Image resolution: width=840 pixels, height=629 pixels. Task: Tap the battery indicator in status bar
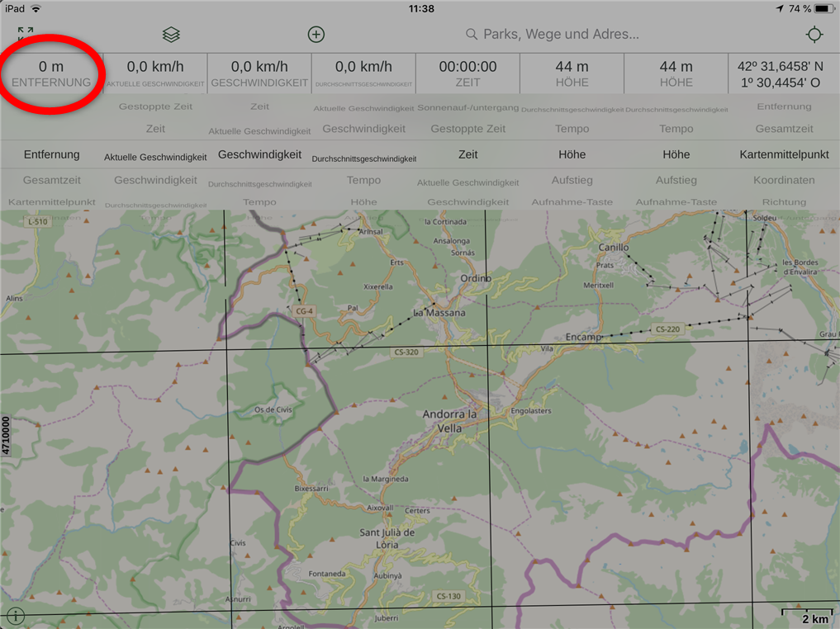click(x=824, y=8)
